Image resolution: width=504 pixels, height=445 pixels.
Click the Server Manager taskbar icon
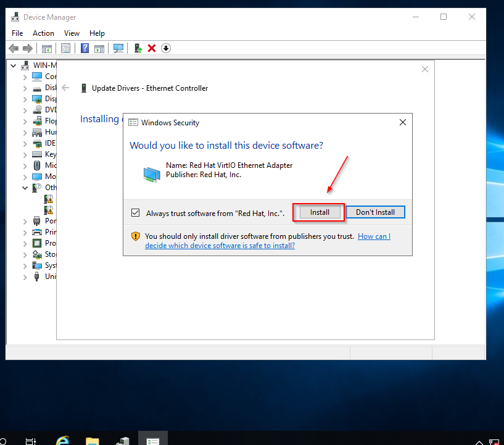click(123, 441)
